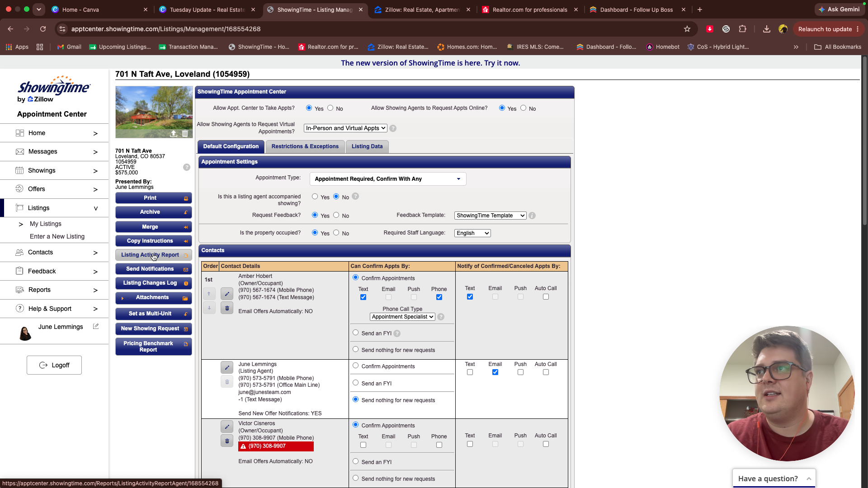
Task: Open Chrome downloads icon
Action: 767,29
